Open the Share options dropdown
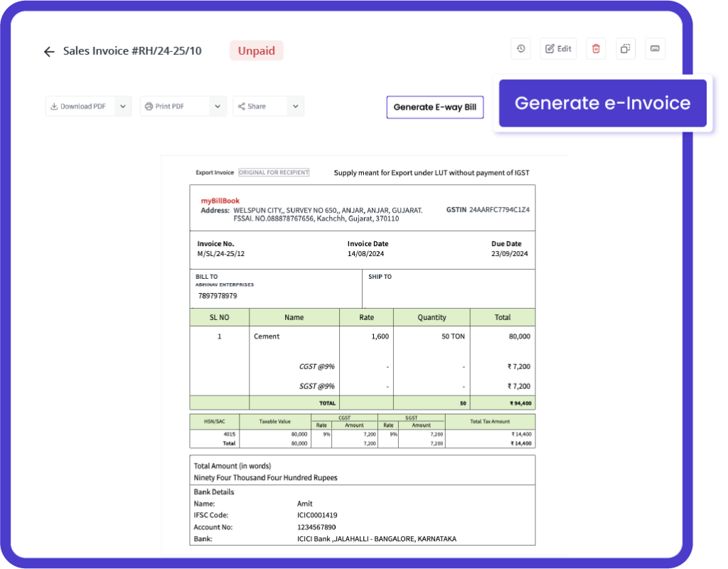 coord(295,105)
